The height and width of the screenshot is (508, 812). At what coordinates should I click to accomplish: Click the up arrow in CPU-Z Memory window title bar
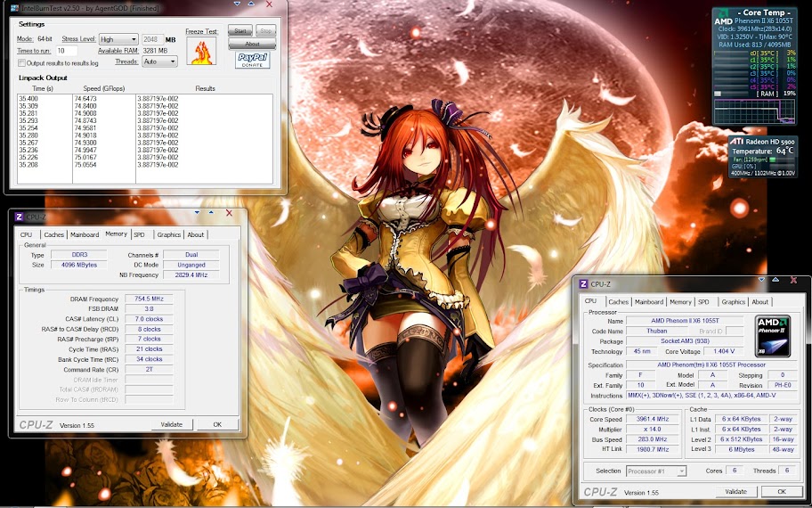tap(211, 212)
